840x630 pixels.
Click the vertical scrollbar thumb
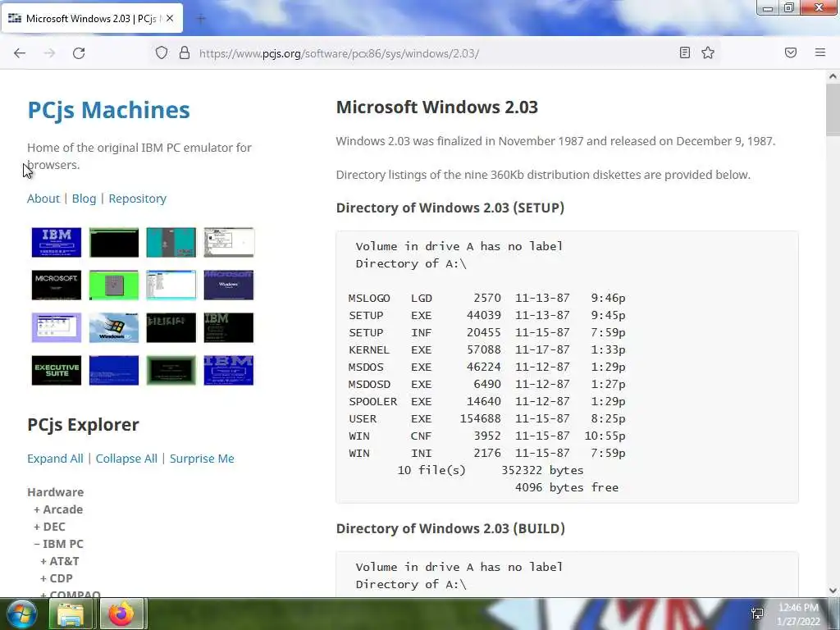pos(833,110)
